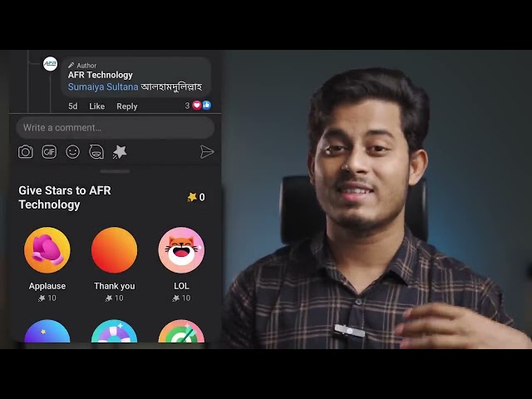The height and width of the screenshot is (399, 532).
Task: Open the AFR Technology author name
Action: click(100, 75)
